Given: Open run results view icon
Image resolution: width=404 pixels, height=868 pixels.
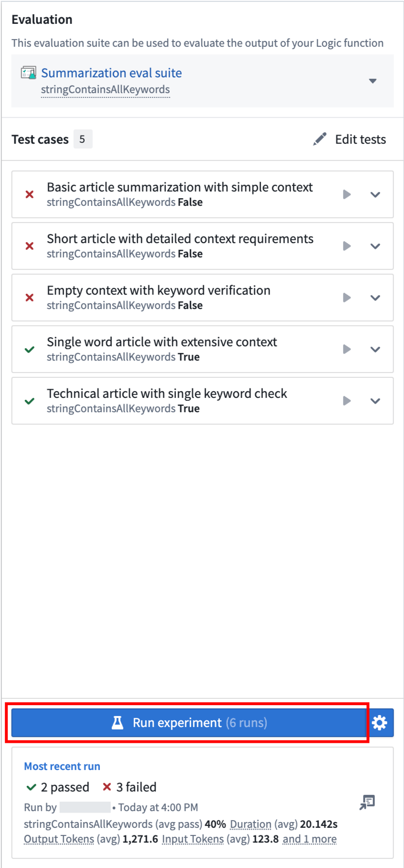Looking at the screenshot, I should (367, 803).
